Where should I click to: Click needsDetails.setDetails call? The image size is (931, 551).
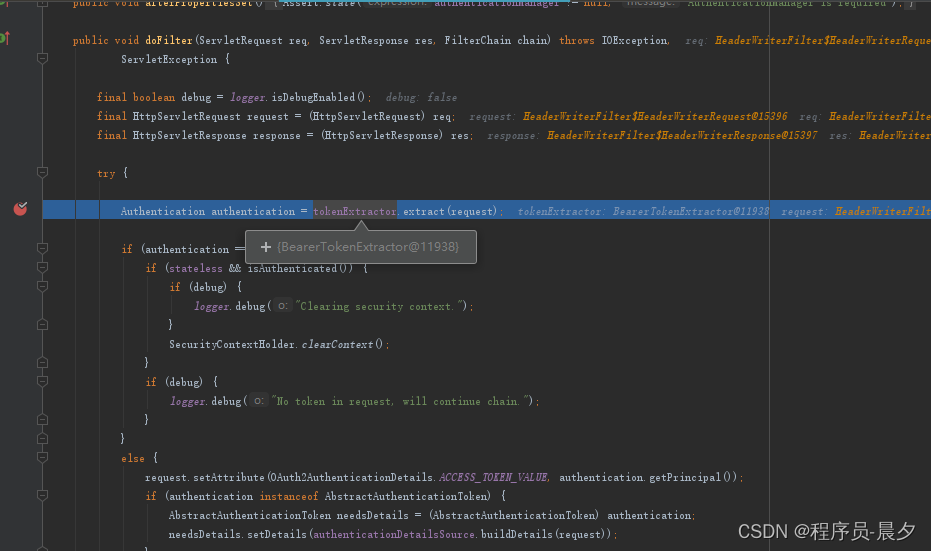coord(238,534)
